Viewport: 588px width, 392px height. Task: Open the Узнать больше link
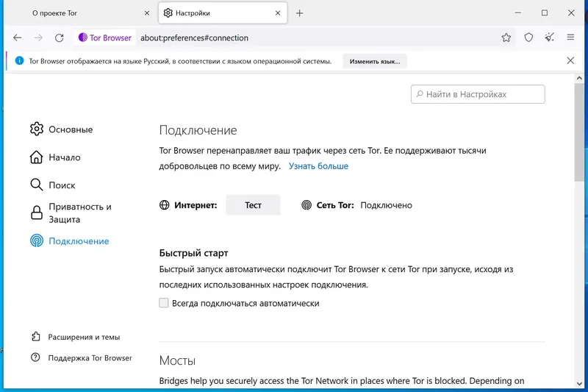[318, 166]
